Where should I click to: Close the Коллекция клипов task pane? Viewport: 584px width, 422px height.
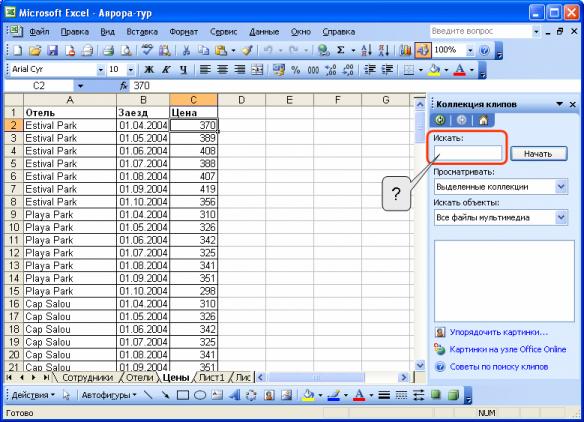(x=573, y=105)
